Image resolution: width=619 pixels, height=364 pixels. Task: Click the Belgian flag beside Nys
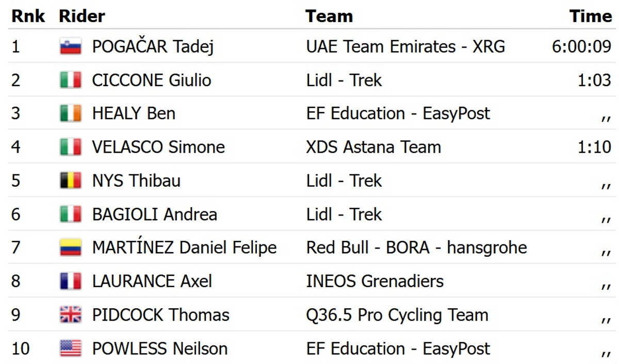[x=70, y=181]
